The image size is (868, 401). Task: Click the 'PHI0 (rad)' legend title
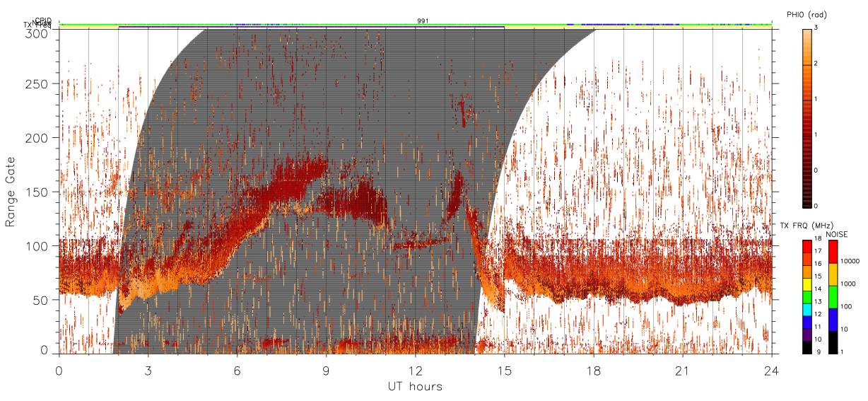(807, 15)
